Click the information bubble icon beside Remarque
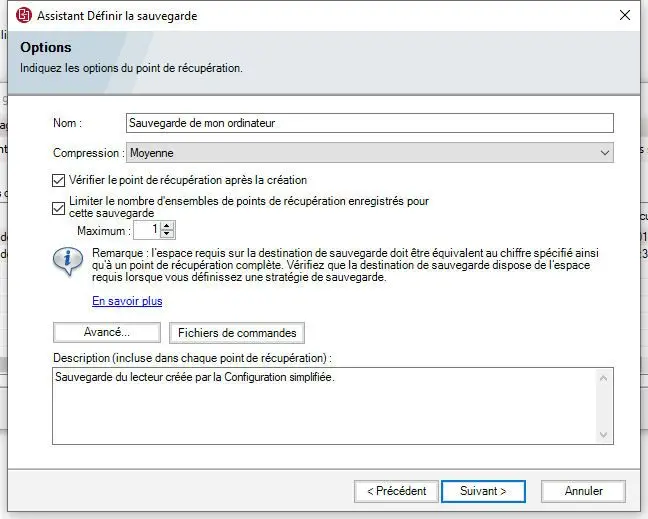This screenshot has width=648, height=519. pyautogui.click(x=68, y=261)
